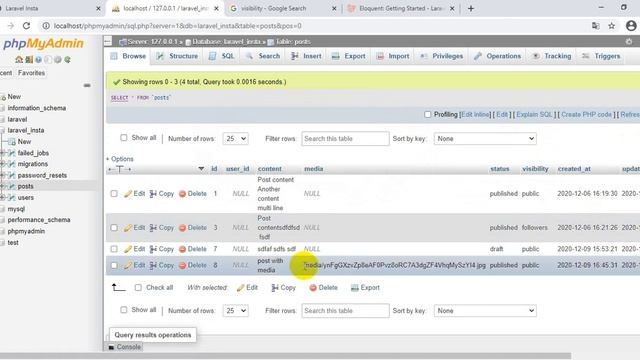Open the translate page icon in address bar
This screenshot has width=640, height=360.
pyautogui.click(x=596, y=26)
